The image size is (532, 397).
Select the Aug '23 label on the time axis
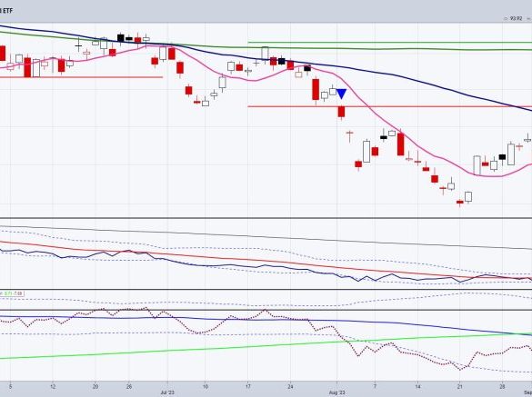337,392
